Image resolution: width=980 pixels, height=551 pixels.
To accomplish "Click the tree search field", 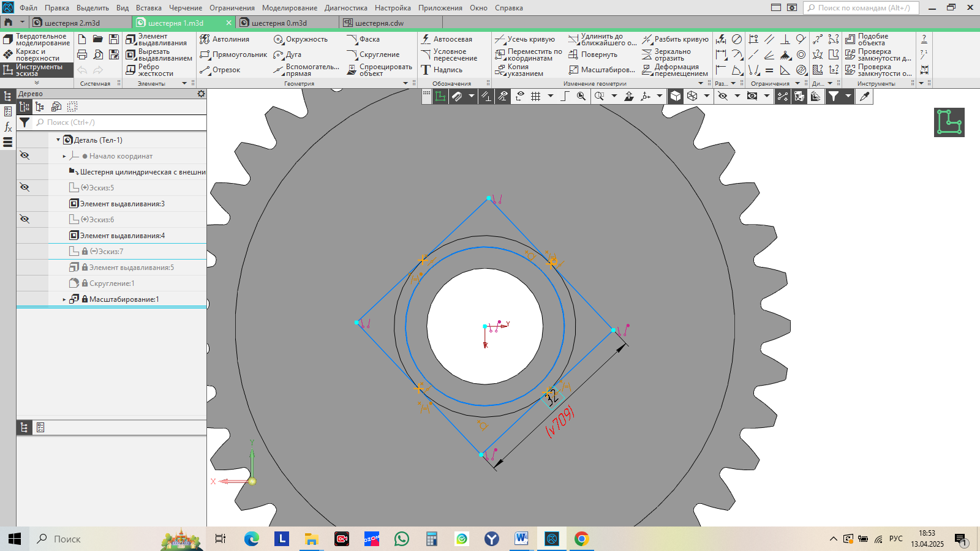I will 120,122.
